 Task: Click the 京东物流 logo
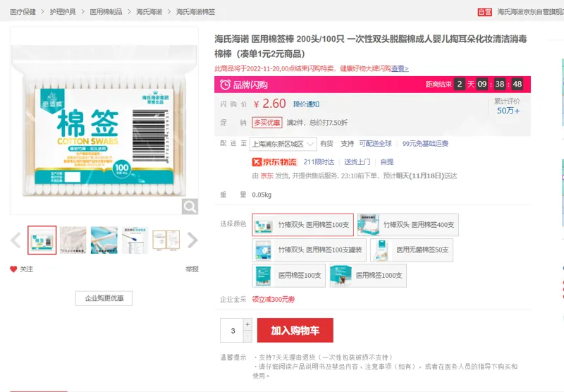click(274, 162)
